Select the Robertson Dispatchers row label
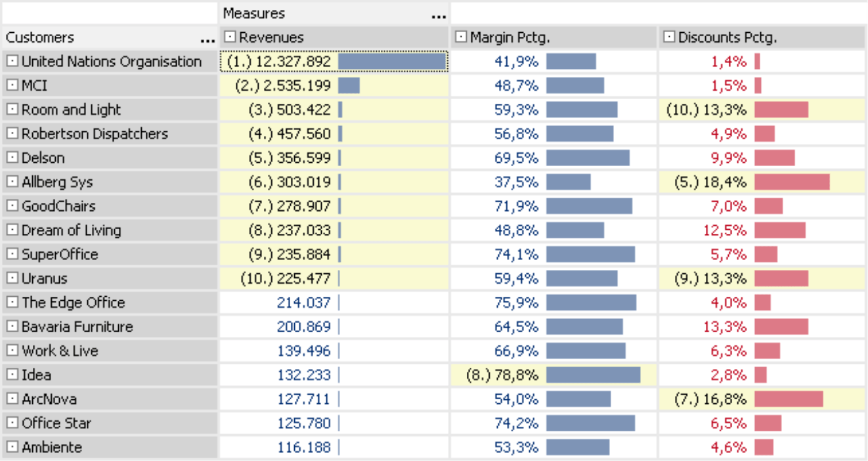The image size is (868, 461). [95, 133]
